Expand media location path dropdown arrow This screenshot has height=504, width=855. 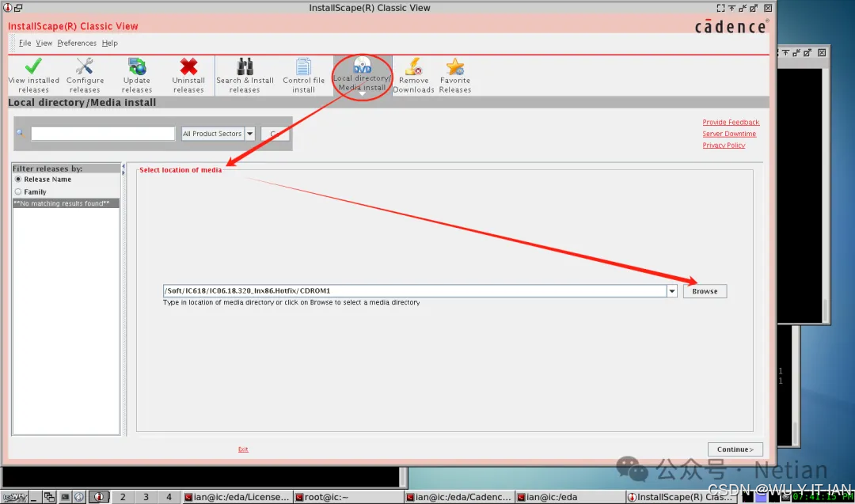(672, 291)
